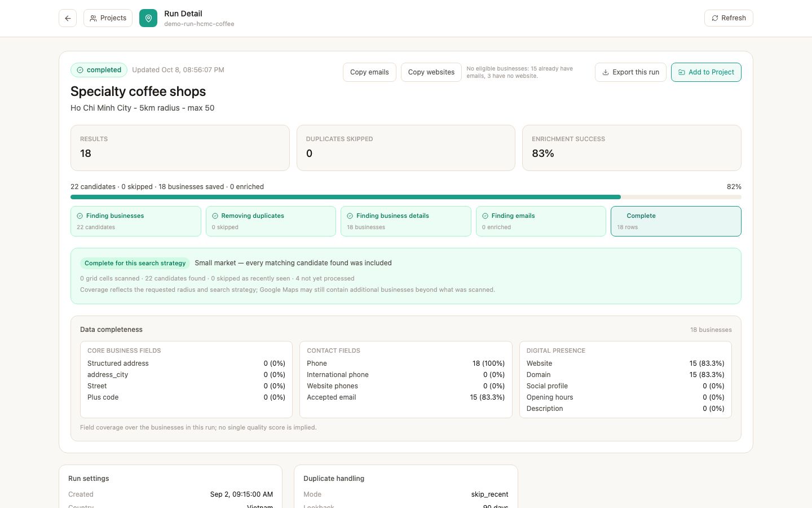Viewport: 812px width, 508px height.
Task: Copy emails for this run
Action: coord(369,72)
